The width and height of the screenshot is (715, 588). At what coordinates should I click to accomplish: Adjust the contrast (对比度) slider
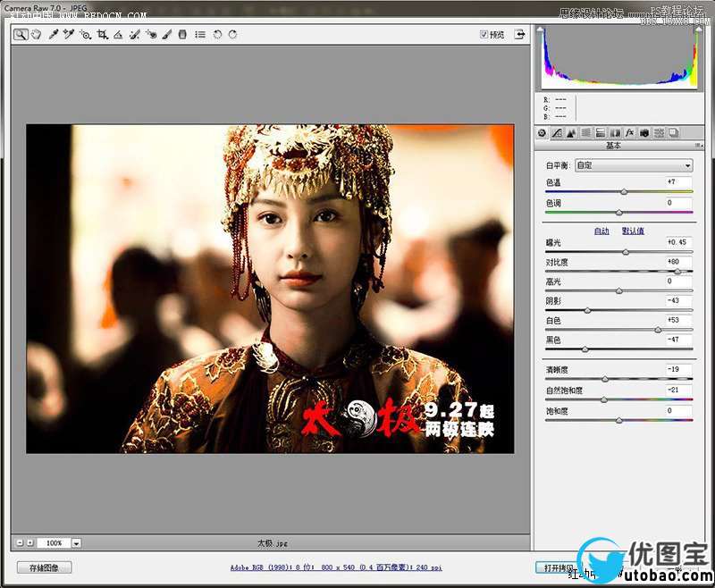677,272
